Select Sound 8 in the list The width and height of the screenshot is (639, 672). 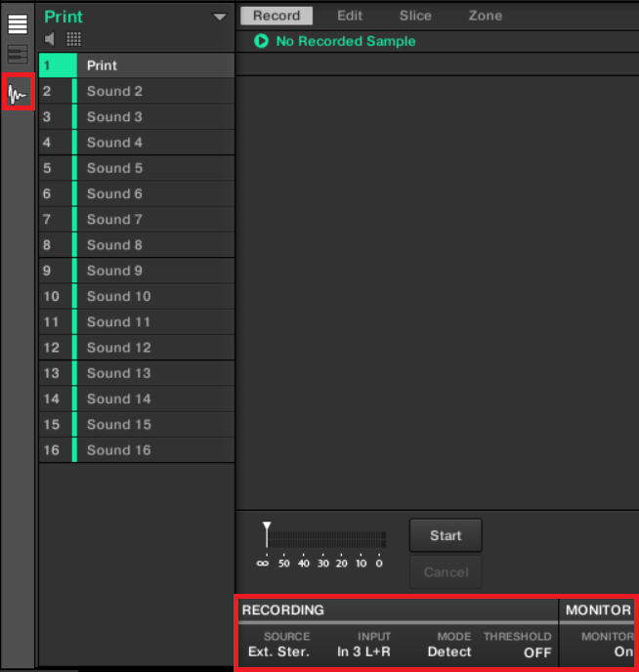tap(137, 245)
